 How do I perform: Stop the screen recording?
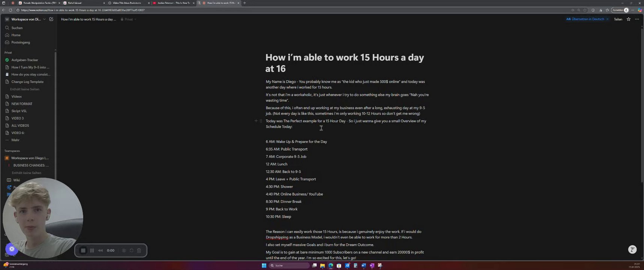pos(83,250)
